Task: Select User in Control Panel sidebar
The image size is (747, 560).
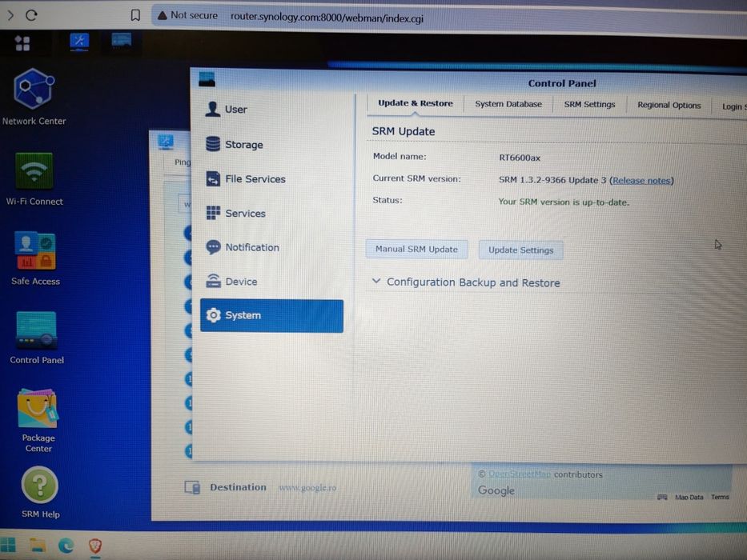Action: [271, 109]
